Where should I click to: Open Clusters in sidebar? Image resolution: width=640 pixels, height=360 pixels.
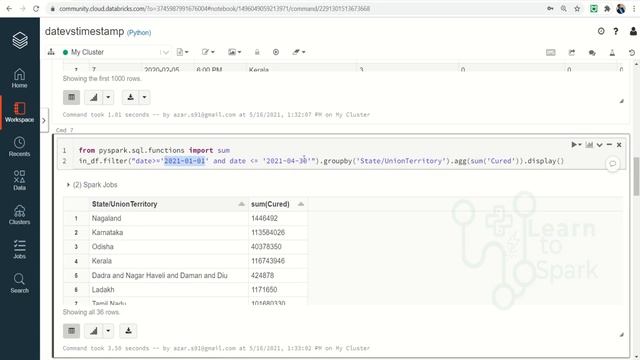pos(19,215)
